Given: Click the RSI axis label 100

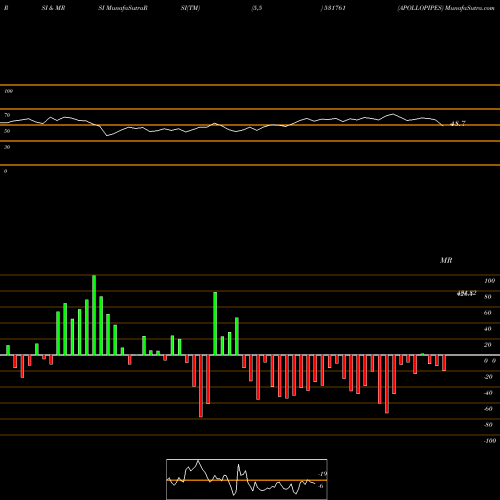Looking at the screenshot, I should [8, 91].
